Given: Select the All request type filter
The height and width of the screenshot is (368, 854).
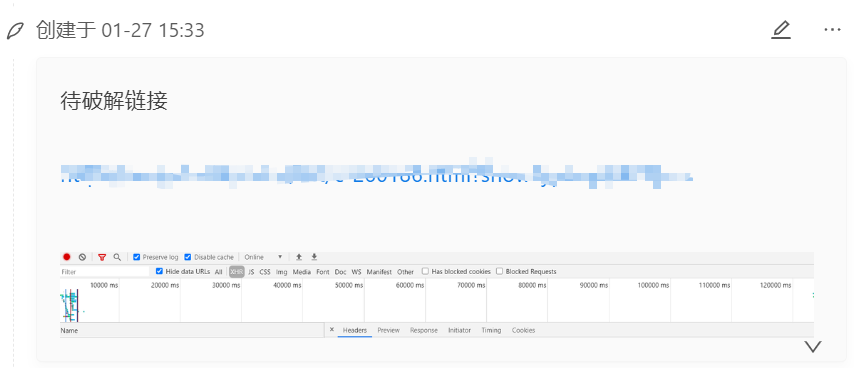Looking at the screenshot, I should click(218, 272).
